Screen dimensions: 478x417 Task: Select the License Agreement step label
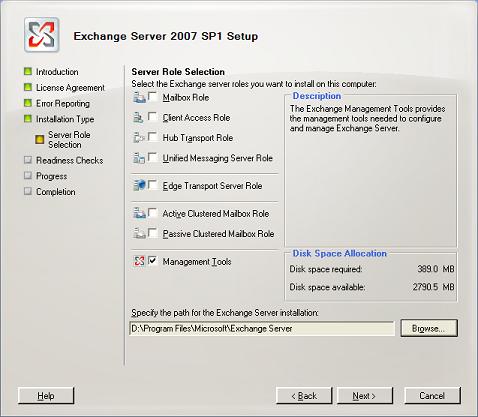point(70,88)
